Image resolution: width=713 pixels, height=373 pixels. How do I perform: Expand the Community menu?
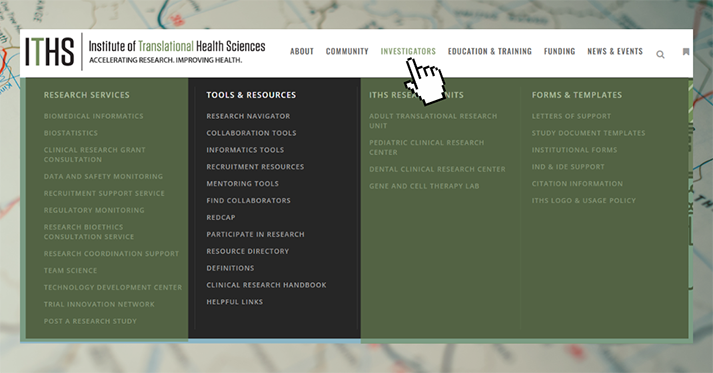[347, 51]
